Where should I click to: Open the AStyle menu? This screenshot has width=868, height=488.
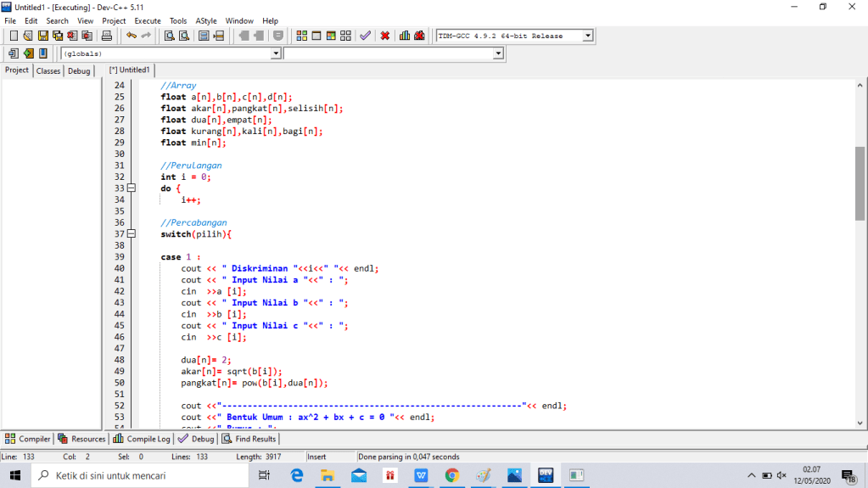click(x=205, y=20)
